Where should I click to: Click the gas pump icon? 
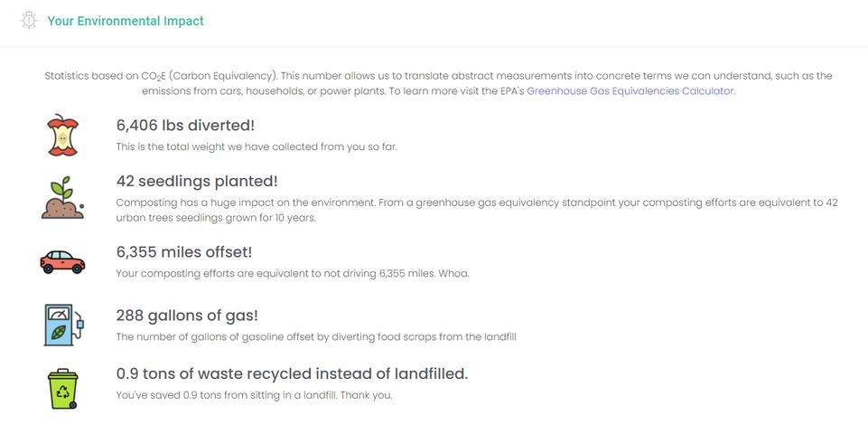62,325
